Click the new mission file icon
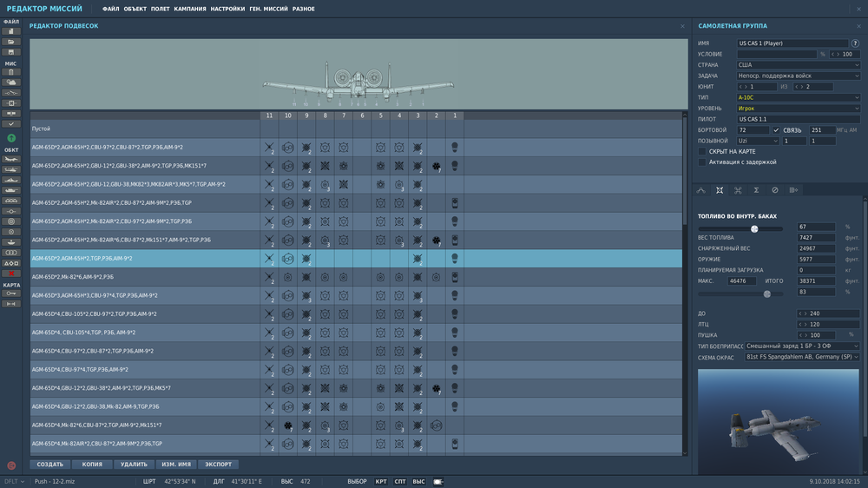 [x=11, y=31]
